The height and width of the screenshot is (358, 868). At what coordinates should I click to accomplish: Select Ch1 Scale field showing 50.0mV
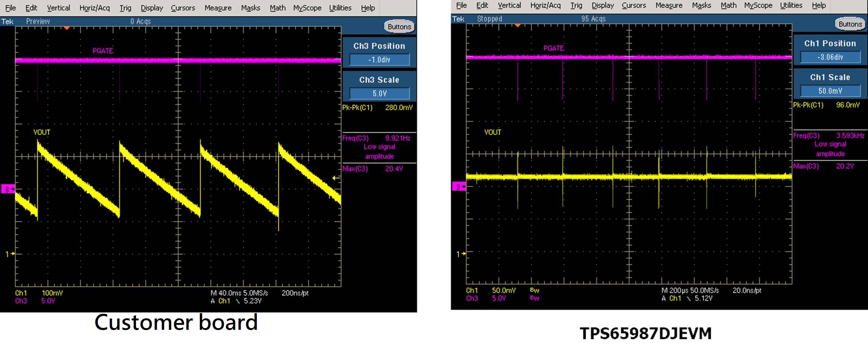pyautogui.click(x=830, y=91)
